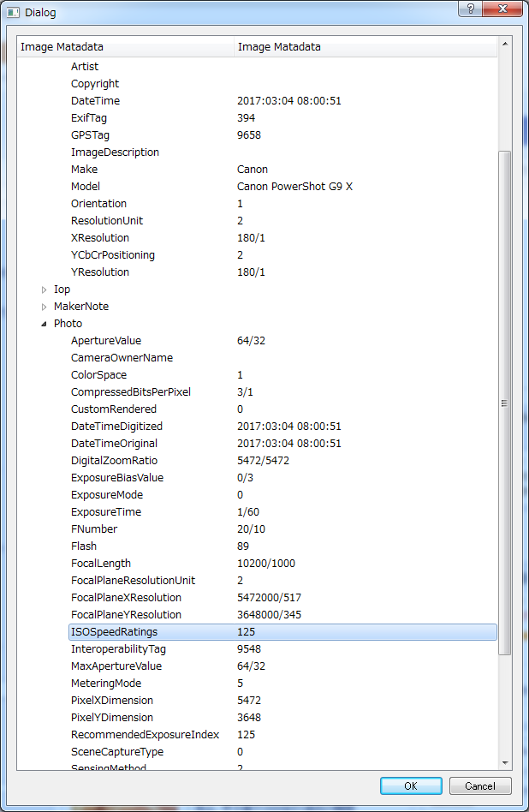
Task: Click the value 5472000/517
Action: point(269,597)
